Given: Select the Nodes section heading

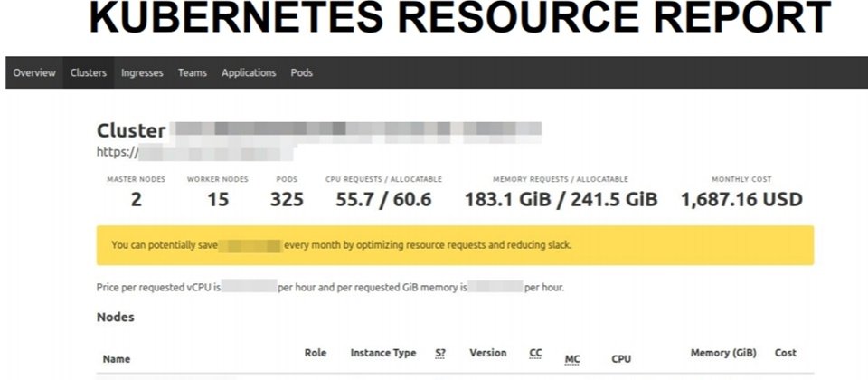Looking at the screenshot, I should (x=115, y=318).
